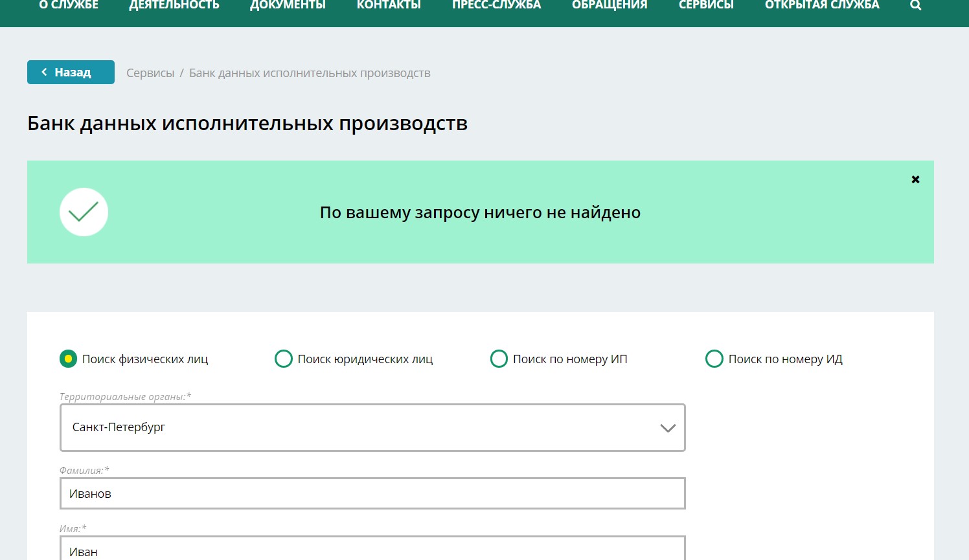
Task: Open the ОБРАЩЕНИЯ menu
Action: 610,5
